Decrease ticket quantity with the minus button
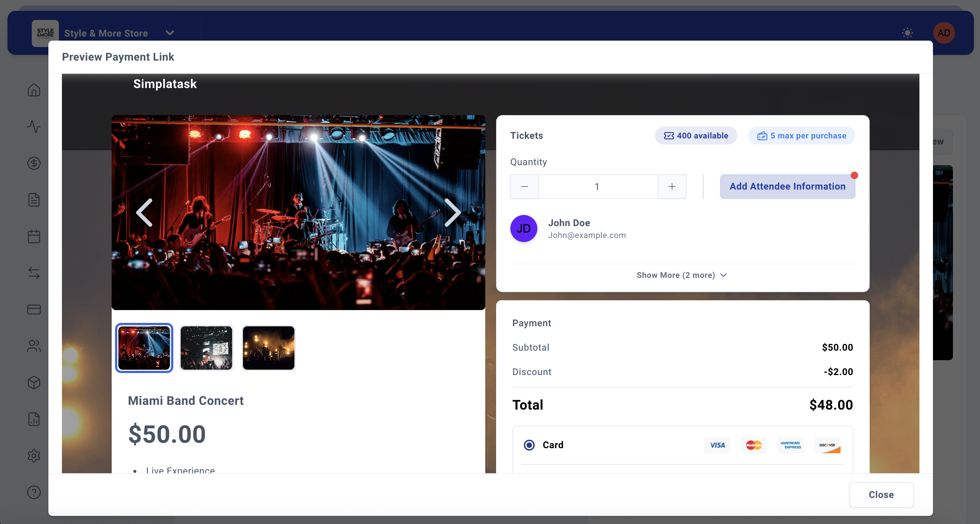This screenshot has width=980, height=524. coord(524,187)
